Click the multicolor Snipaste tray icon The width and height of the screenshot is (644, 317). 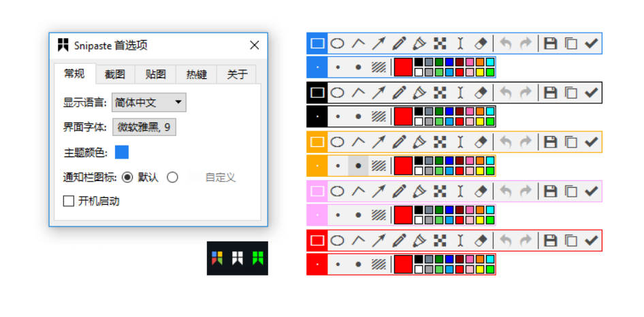217,258
